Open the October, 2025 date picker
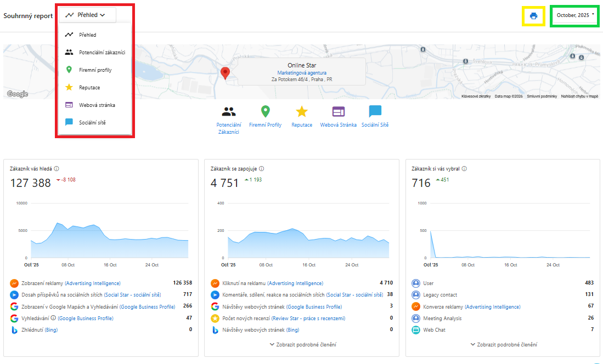Image resolution: width=603 pixels, height=364 pixels. tap(575, 15)
